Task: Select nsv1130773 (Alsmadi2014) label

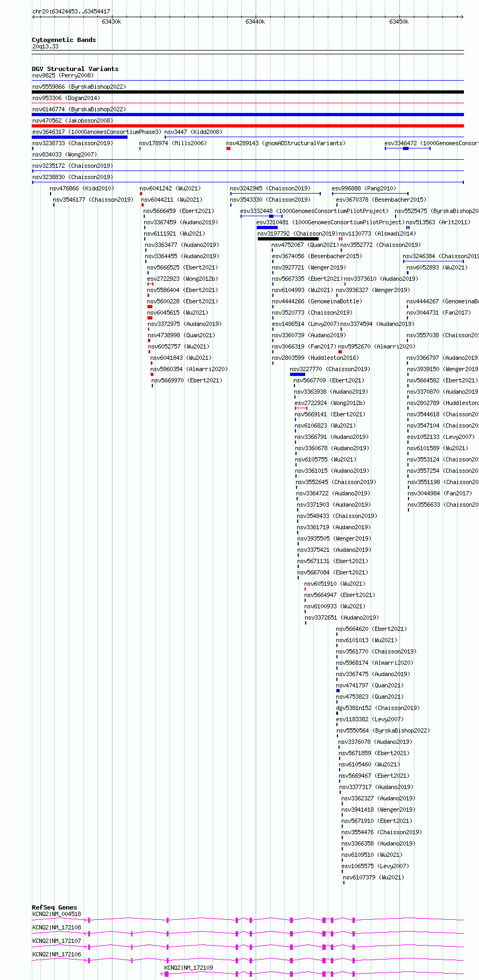Action: 377,233
